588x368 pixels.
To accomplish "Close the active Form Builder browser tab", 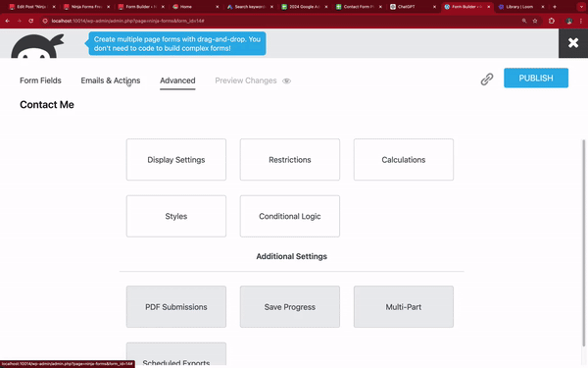I will (489, 7).
